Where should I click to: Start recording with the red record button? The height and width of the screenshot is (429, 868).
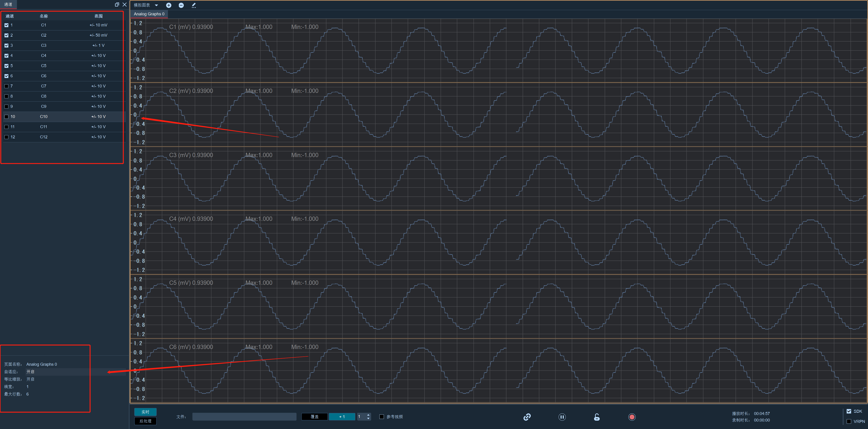[x=632, y=417]
